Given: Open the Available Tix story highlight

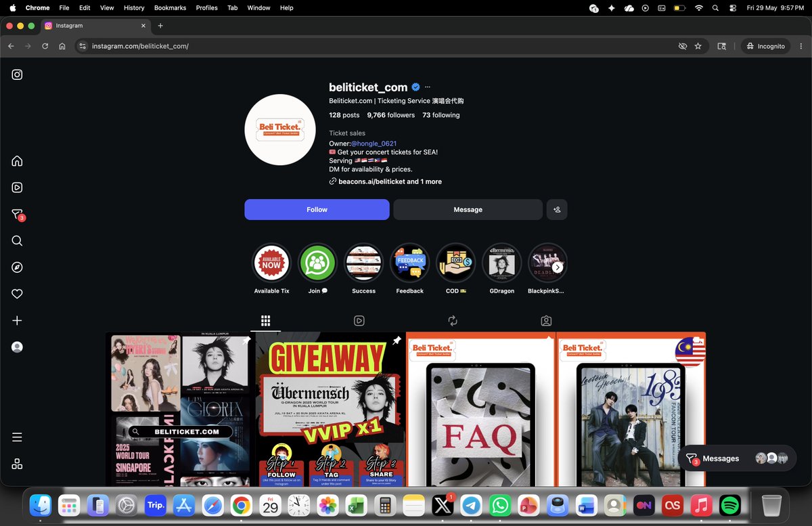Looking at the screenshot, I should (x=271, y=263).
